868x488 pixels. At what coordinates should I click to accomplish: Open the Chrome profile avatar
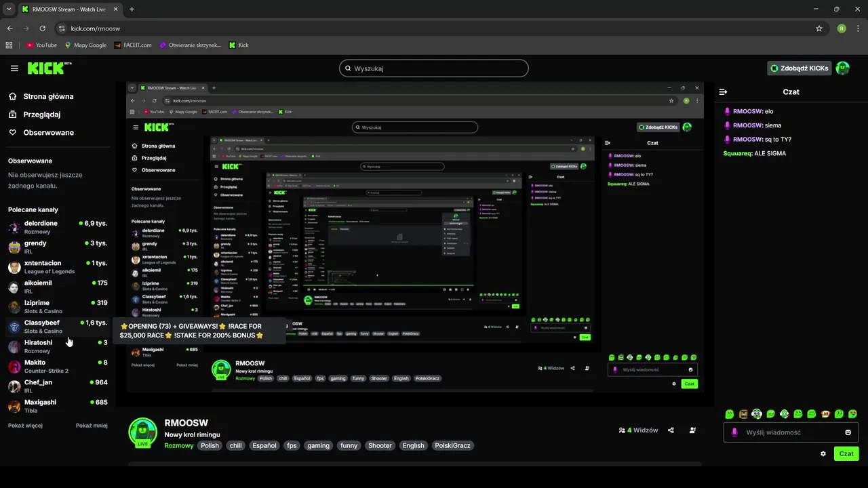pyautogui.click(x=842, y=28)
